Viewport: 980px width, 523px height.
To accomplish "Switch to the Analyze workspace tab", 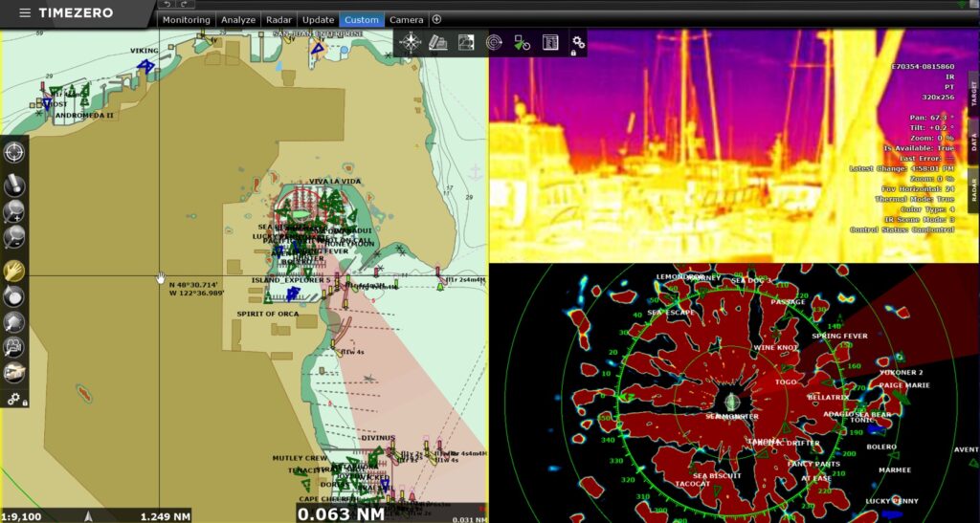I will [x=238, y=20].
